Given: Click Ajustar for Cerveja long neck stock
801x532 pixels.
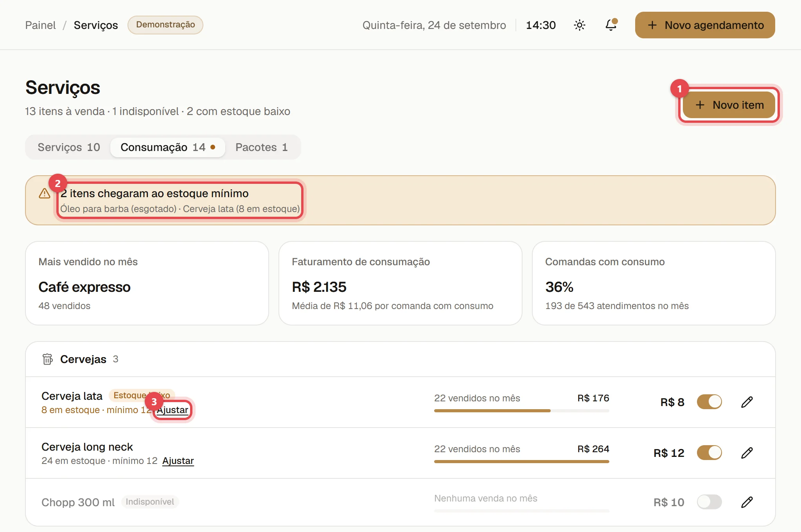Looking at the screenshot, I should [x=178, y=461].
